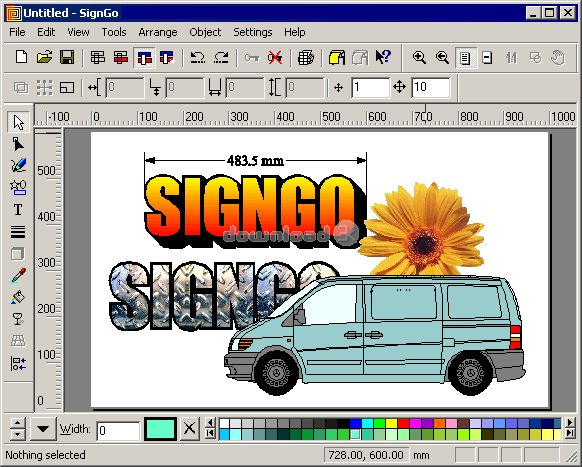
Task: Open the Object menu
Action: click(205, 32)
